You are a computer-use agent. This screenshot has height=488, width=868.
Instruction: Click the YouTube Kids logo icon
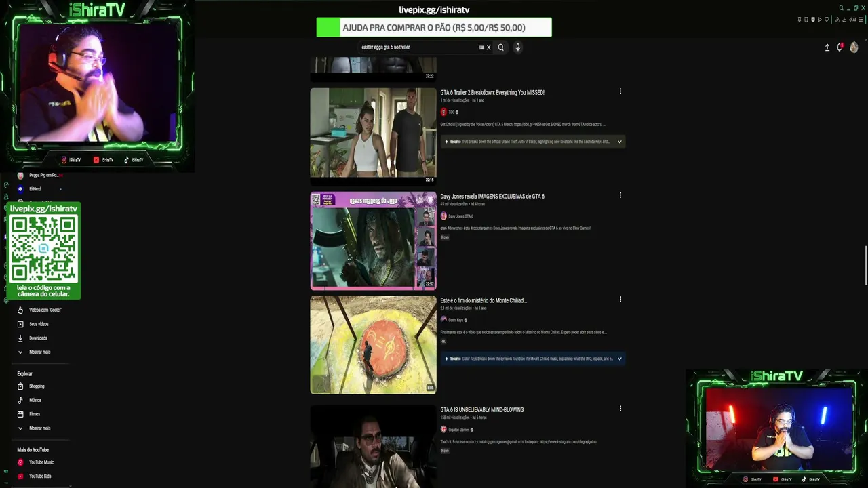20,476
